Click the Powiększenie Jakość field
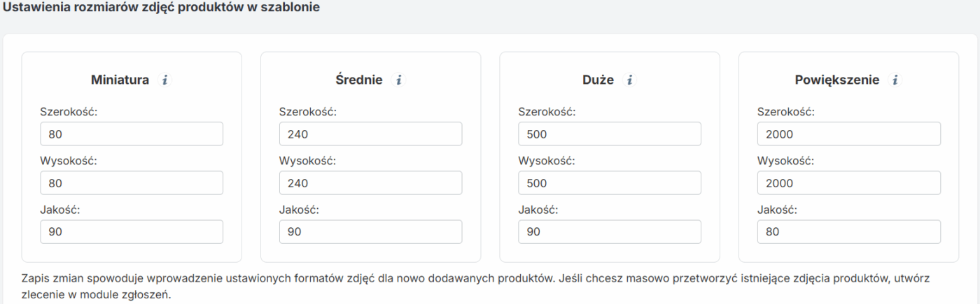Viewport: 980px width, 304px height. pos(848,232)
